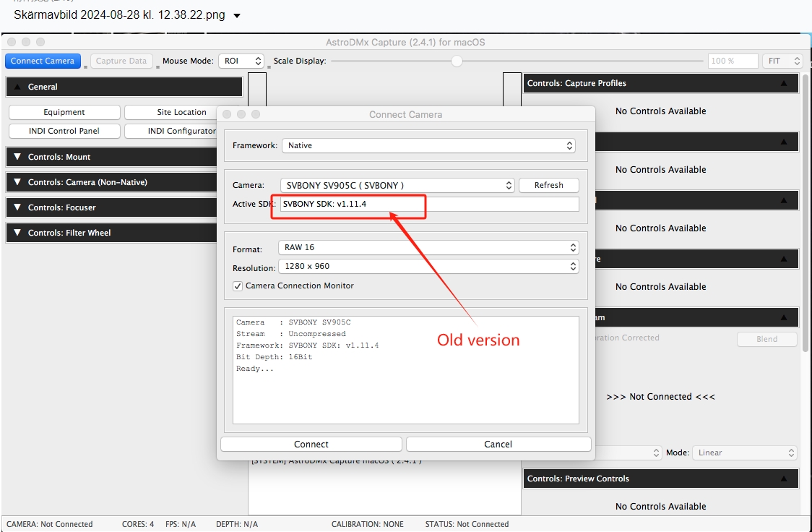812x532 pixels.
Task: Collapse Controls: Capture Profiles panel arrow
Action: click(x=784, y=83)
